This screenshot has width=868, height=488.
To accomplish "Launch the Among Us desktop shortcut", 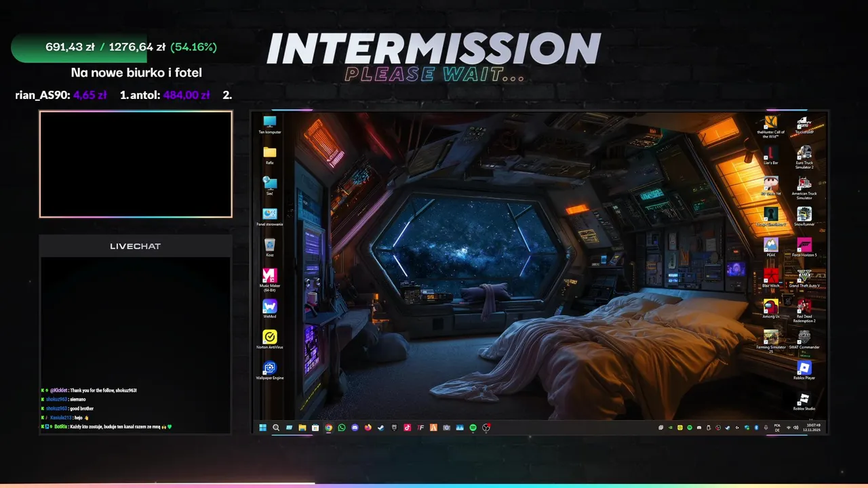I will 770,308.
